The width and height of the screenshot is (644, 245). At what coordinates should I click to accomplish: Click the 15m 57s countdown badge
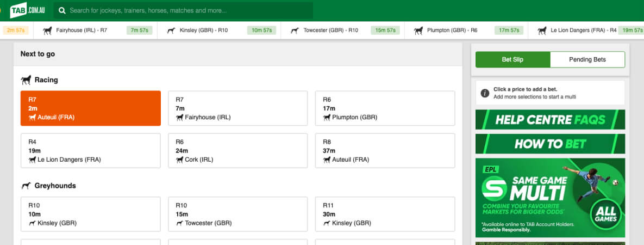click(x=385, y=30)
